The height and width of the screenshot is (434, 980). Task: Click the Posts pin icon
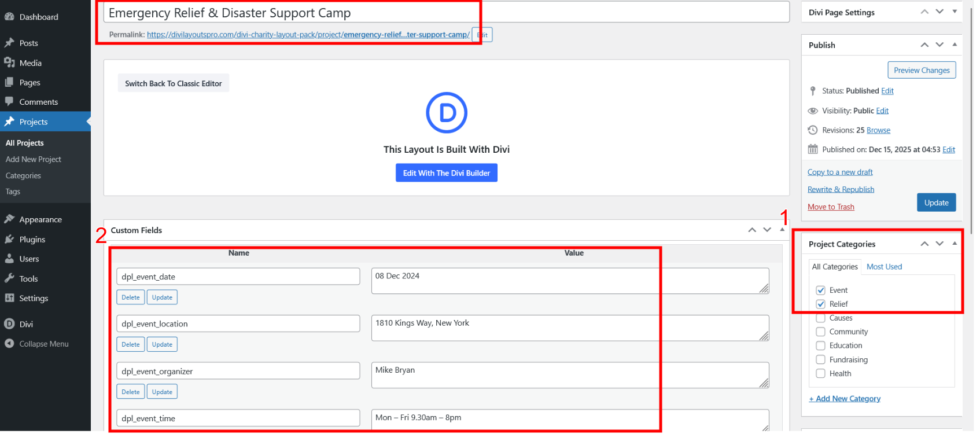9,43
